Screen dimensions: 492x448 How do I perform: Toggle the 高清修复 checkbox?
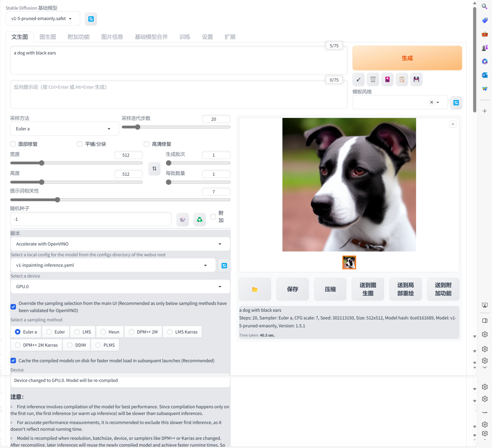pos(147,144)
